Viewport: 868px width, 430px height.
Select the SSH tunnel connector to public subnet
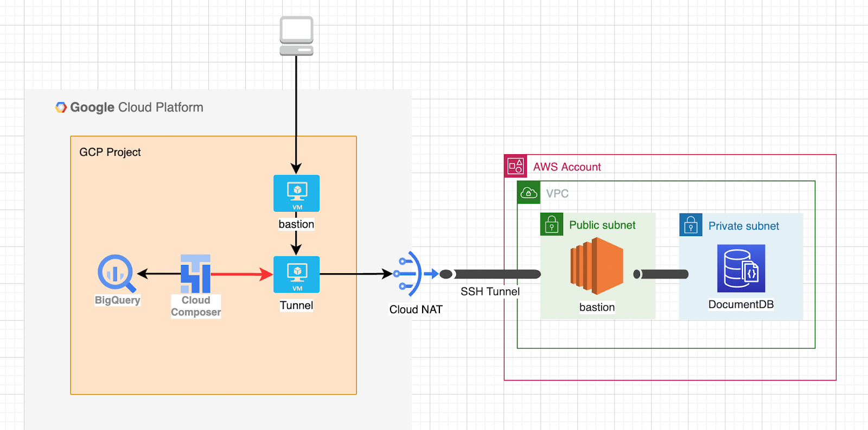(490, 274)
